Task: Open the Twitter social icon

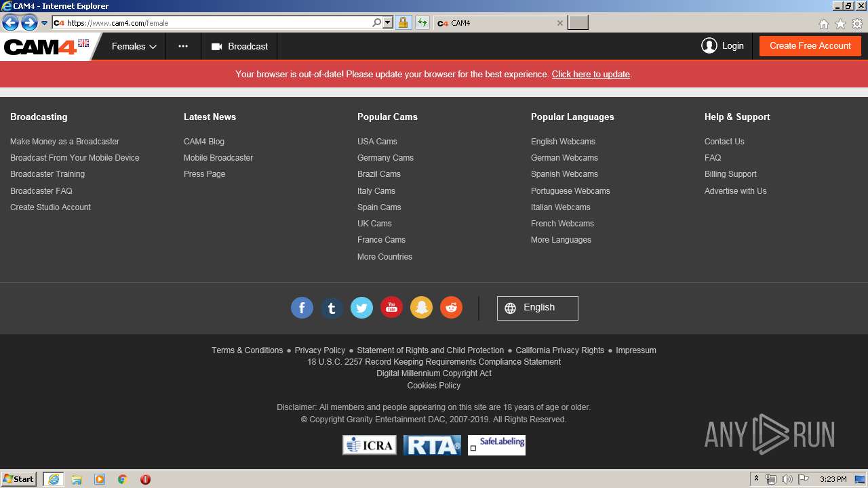Action: pos(361,308)
